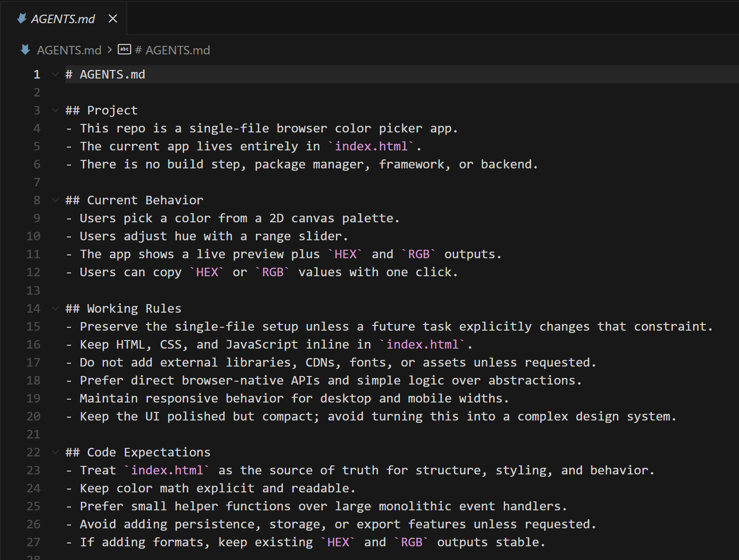This screenshot has height=560, width=739.
Task: Click 'Avoid adding persistence, storage' line
Action: (331, 524)
